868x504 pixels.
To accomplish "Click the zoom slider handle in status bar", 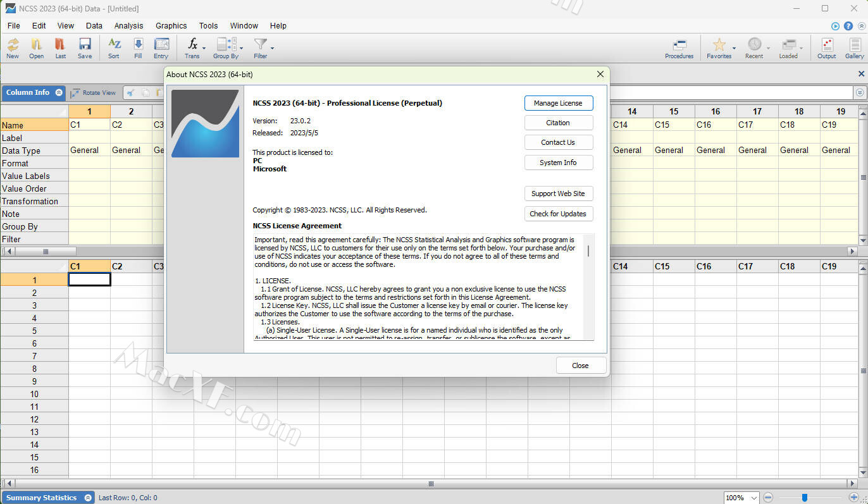I will (x=804, y=498).
